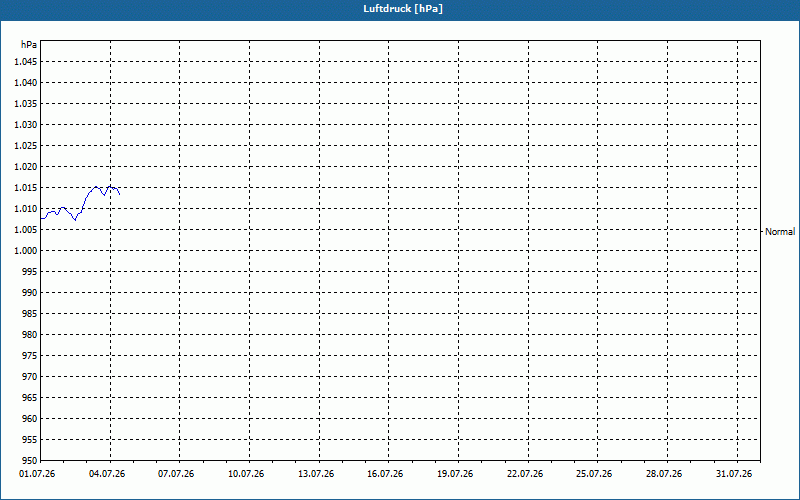Click the blue pressure curve's lowest dip near 1.007
The image size is (800, 500).
[x=75, y=220]
